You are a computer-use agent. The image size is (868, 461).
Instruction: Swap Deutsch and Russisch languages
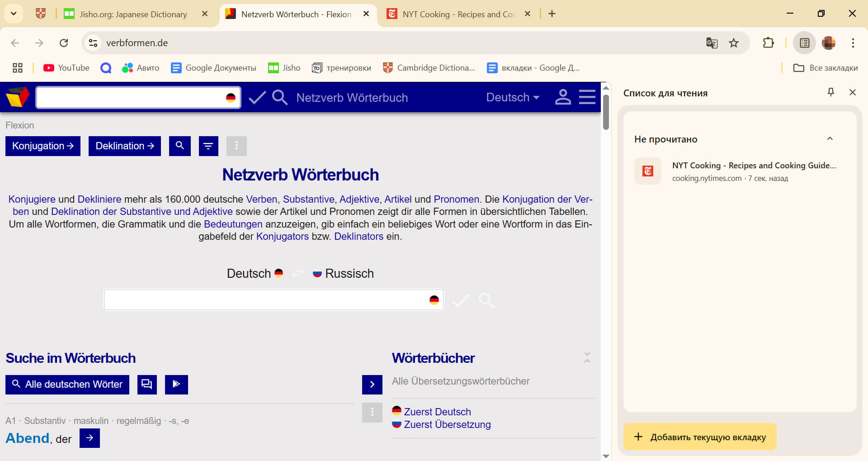(x=298, y=273)
